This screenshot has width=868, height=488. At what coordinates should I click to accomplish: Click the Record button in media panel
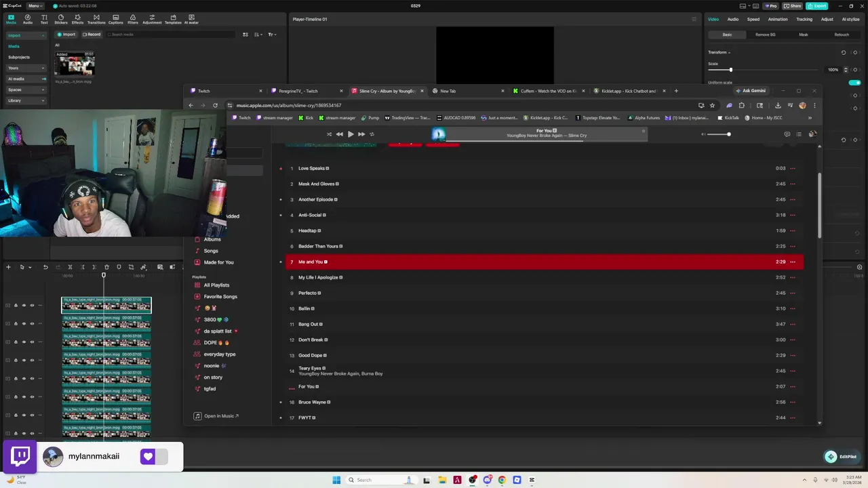click(92, 35)
